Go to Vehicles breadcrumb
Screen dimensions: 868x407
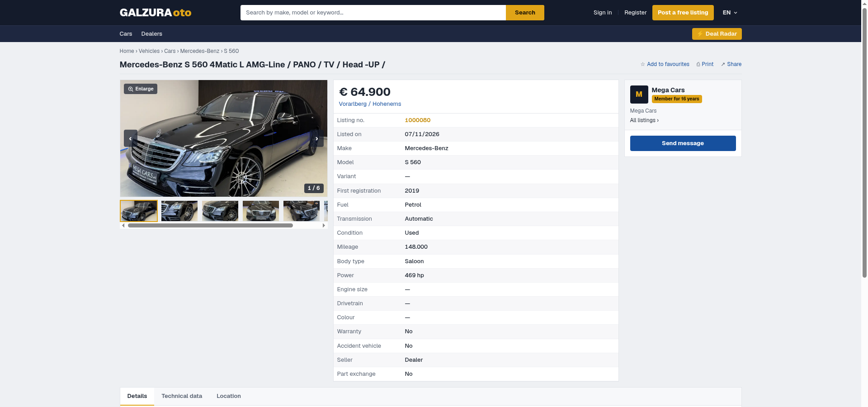click(149, 51)
